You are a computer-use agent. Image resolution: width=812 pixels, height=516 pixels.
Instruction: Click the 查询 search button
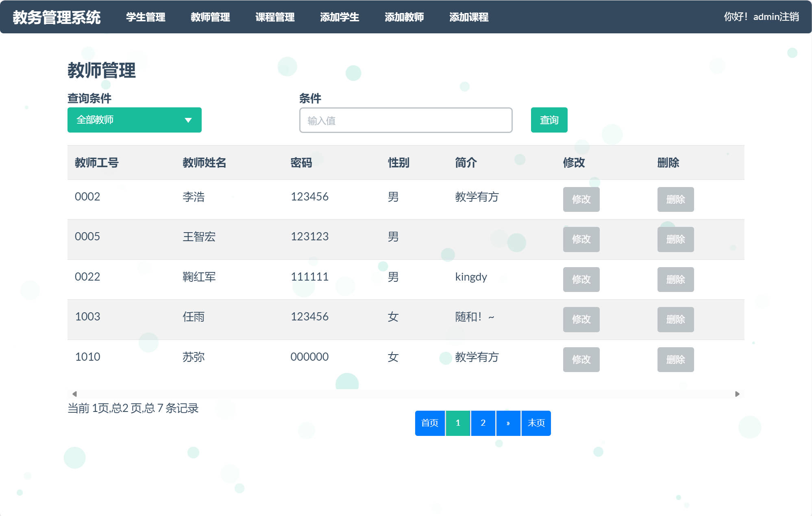549,120
